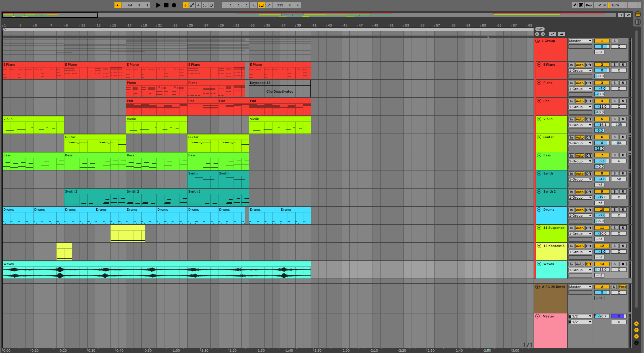Click the Arrangement Record button
644x353 pixels.
point(174,5)
